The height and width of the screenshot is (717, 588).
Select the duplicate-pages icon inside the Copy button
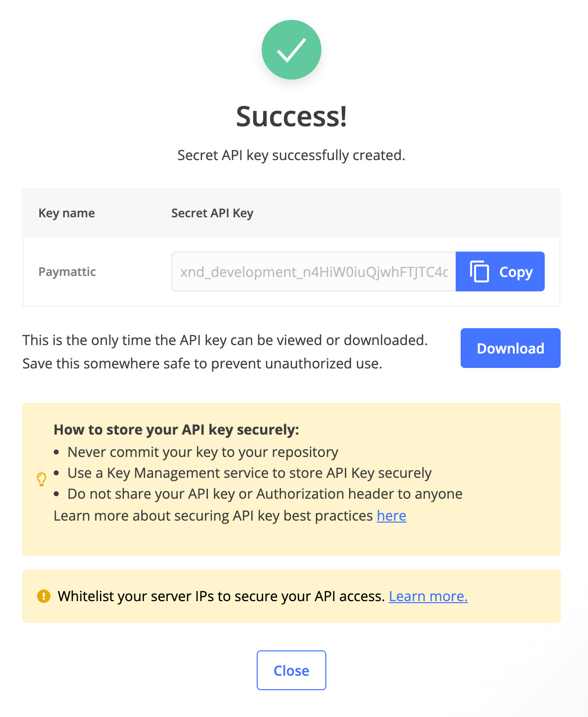coord(479,271)
